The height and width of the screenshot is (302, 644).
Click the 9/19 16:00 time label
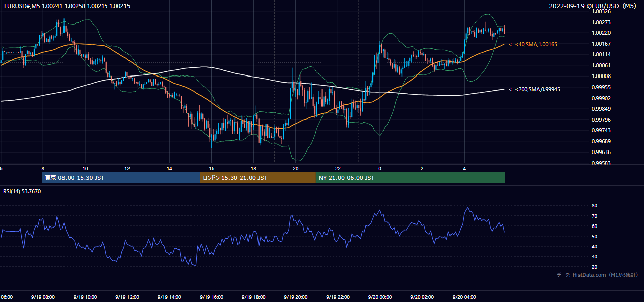coord(211,297)
